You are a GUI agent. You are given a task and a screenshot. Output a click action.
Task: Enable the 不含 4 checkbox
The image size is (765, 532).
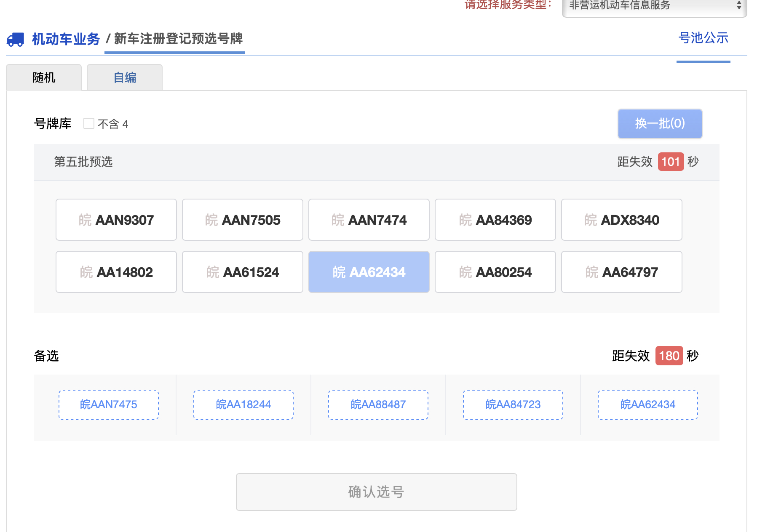89,123
